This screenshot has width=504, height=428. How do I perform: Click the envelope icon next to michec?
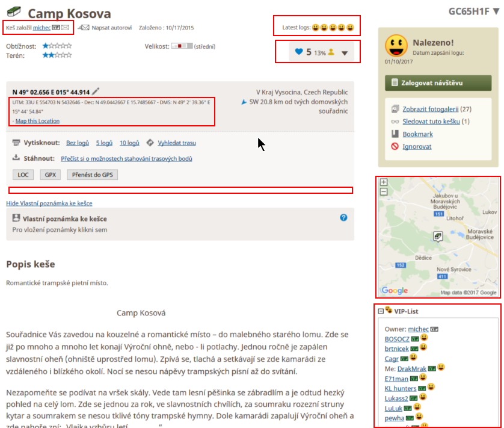65,28
